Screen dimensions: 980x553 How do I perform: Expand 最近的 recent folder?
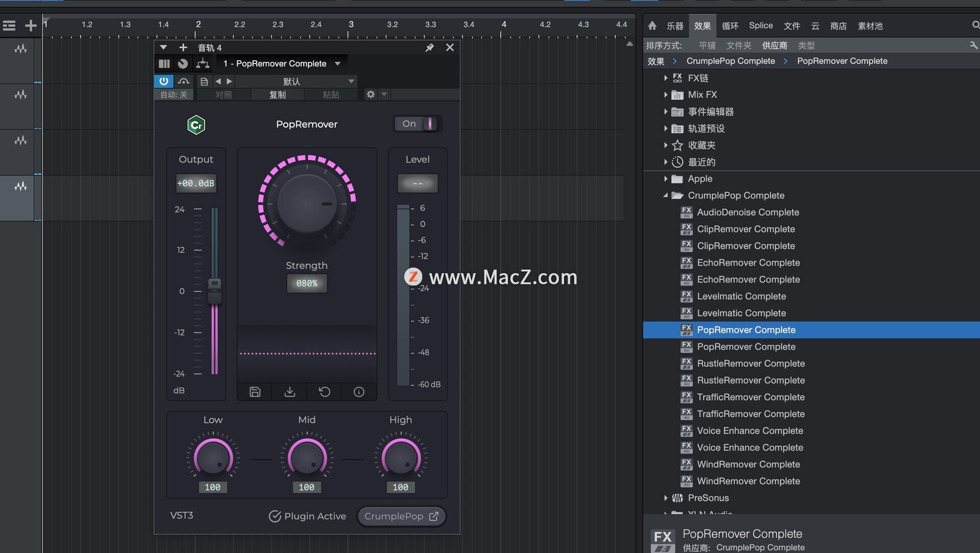pos(666,162)
